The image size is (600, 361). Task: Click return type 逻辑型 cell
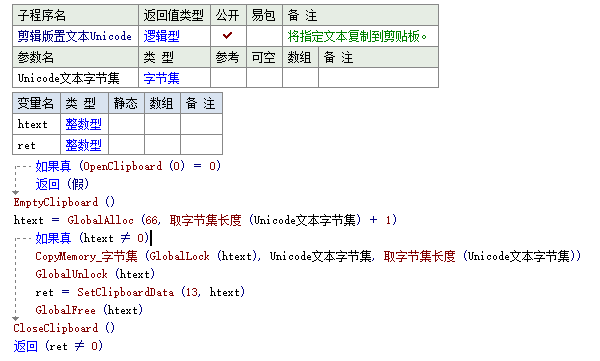(174, 36)
